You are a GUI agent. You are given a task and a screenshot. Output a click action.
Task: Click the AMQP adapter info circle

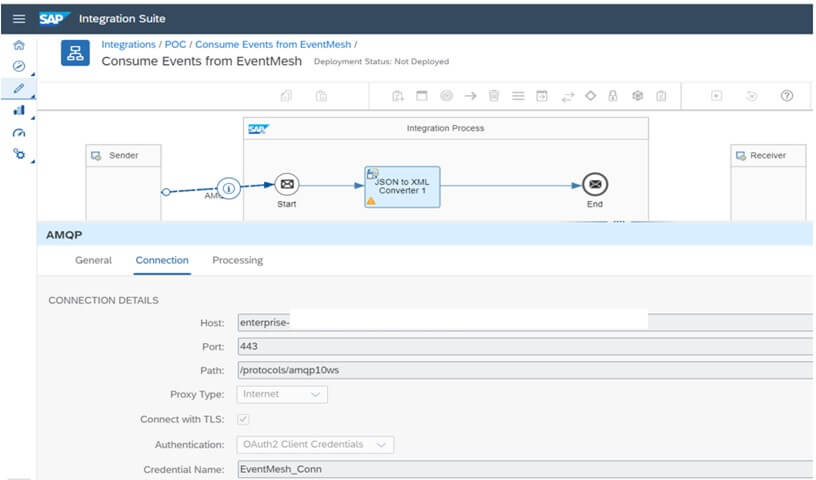pyautogui.click(x=228, y=188)
